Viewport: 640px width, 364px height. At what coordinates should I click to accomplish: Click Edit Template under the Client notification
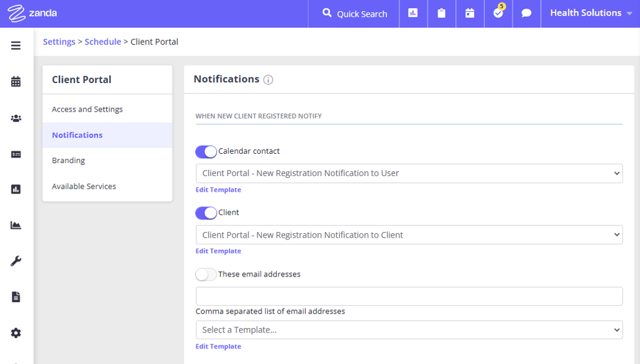pyautogui.click(x=218, y=251)
